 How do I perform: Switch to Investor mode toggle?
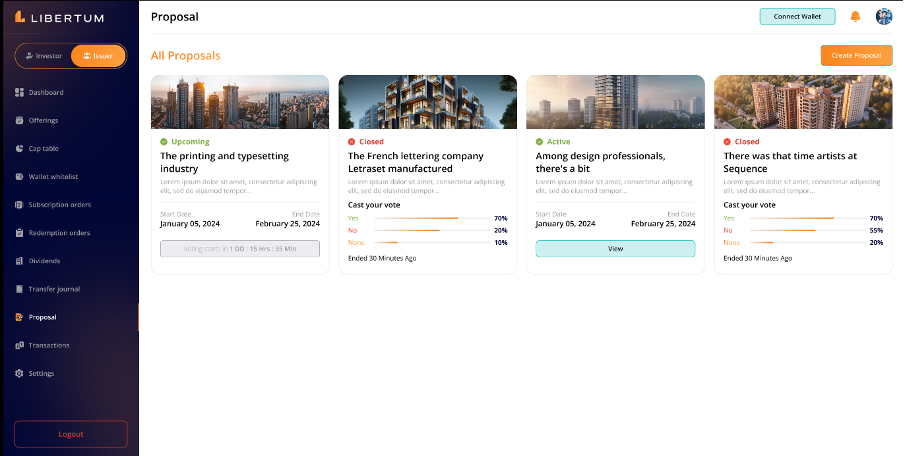coord(43,56)
